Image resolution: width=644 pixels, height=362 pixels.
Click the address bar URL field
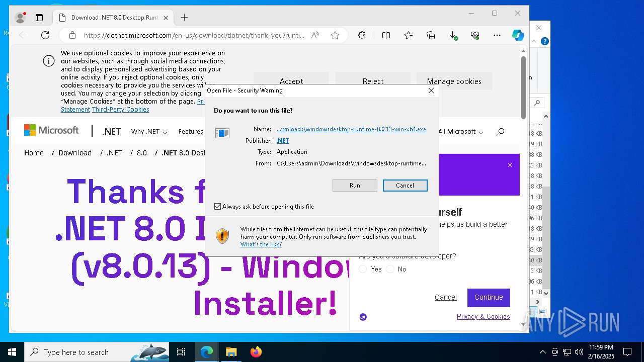pos(194,35)
